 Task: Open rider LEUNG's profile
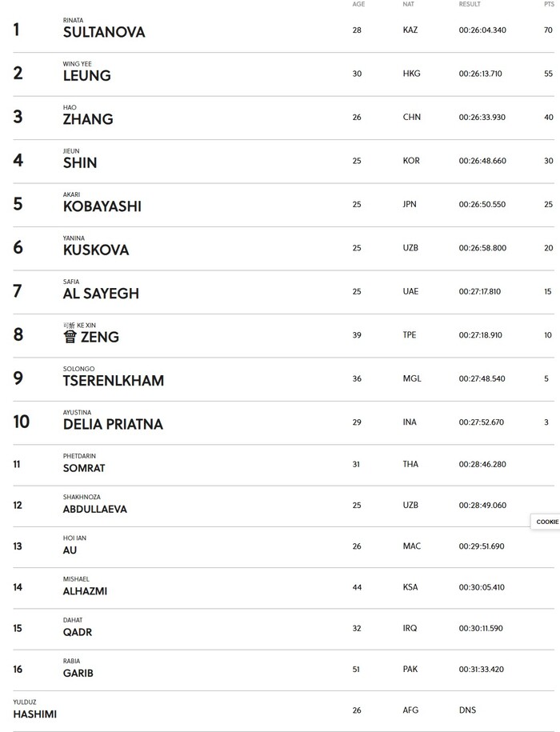(x=86, y=75)
